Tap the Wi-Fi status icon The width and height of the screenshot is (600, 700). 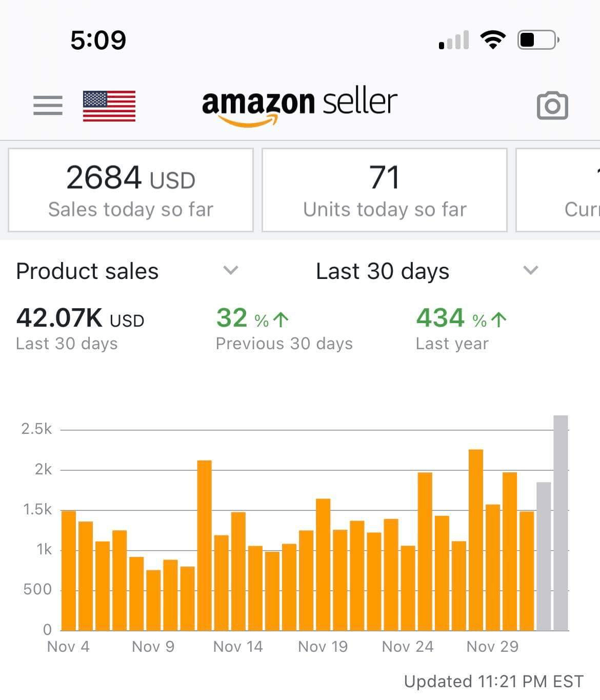coord(493,39)
